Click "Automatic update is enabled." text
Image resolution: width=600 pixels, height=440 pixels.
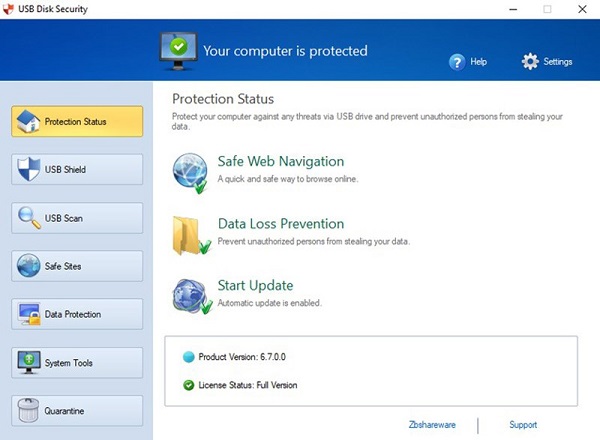click(x=270, y=303)
